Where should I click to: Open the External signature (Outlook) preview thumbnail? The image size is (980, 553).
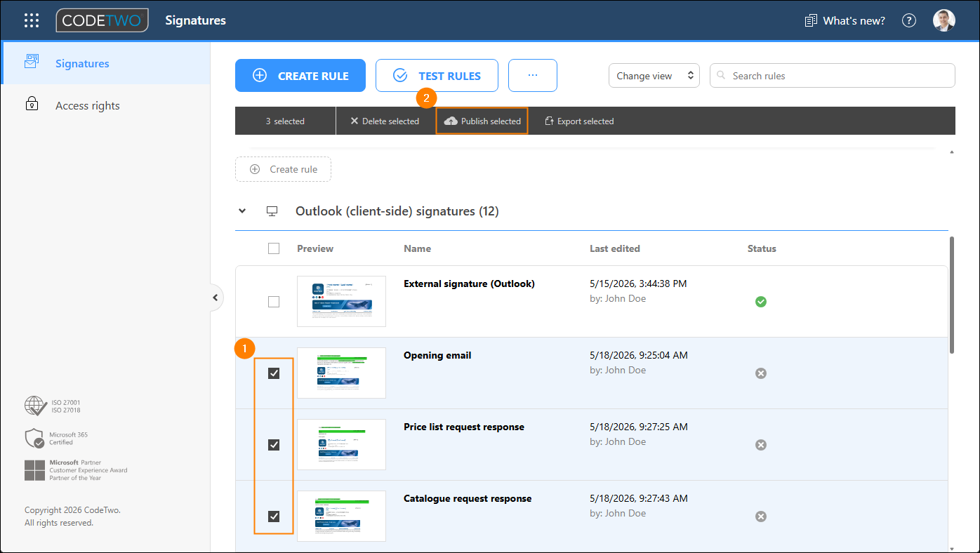pyautogui.click(x=341, y=301)
